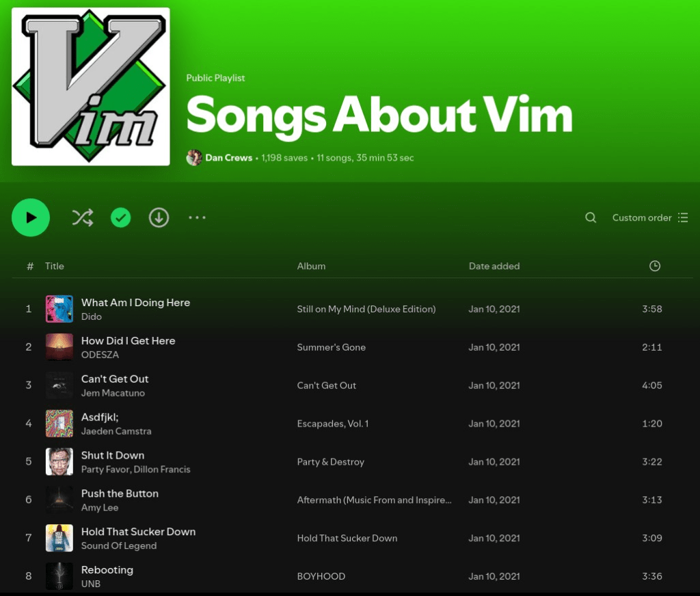Click the album art for Asdfjkl;

(x=59, y=424)
